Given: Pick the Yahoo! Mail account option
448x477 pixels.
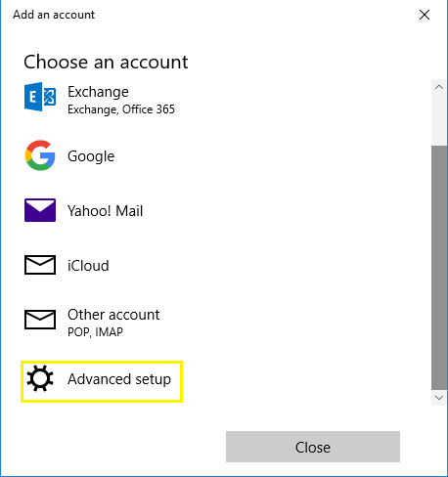Looking at the screenshot, I should click(x=105, y=211).
